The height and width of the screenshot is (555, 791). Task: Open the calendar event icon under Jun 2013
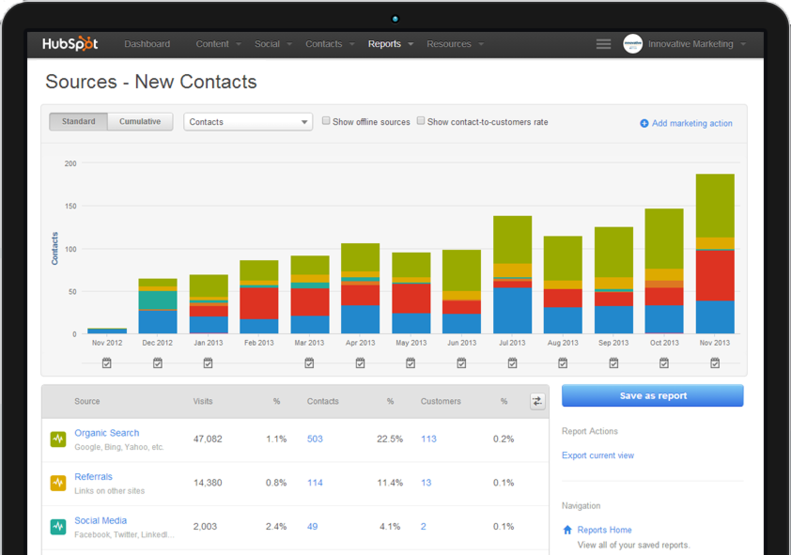click(462, 363)
